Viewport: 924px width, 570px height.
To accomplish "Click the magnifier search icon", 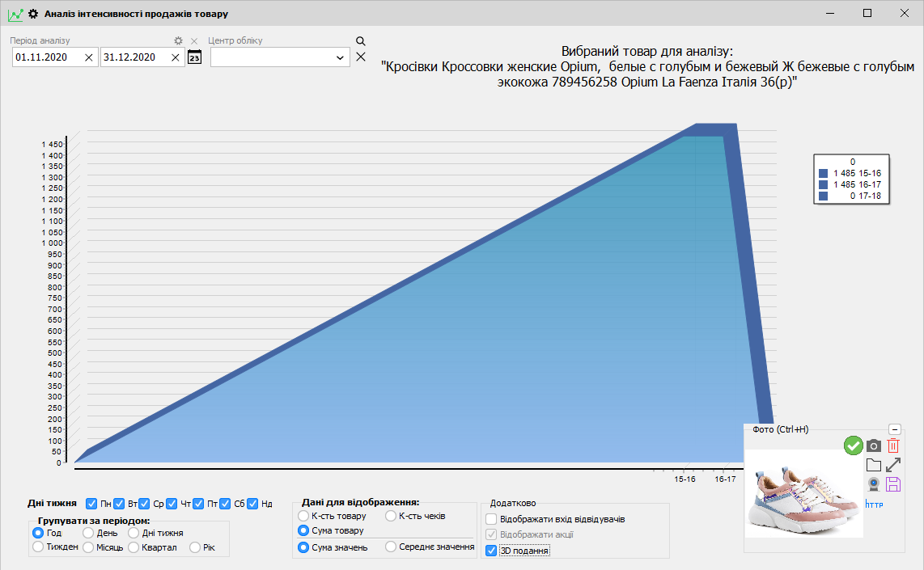I will [x=361, y=41].
